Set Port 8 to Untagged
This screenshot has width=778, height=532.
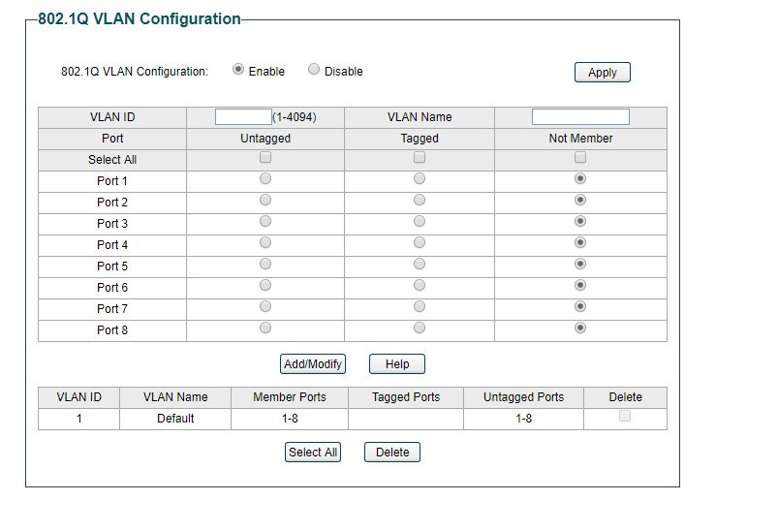pos(265,329)
